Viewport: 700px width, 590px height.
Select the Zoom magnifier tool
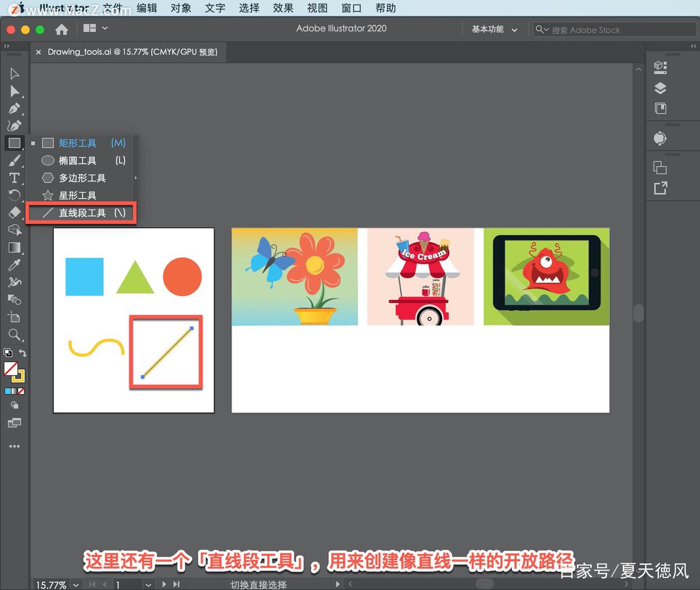coord(15,335)
